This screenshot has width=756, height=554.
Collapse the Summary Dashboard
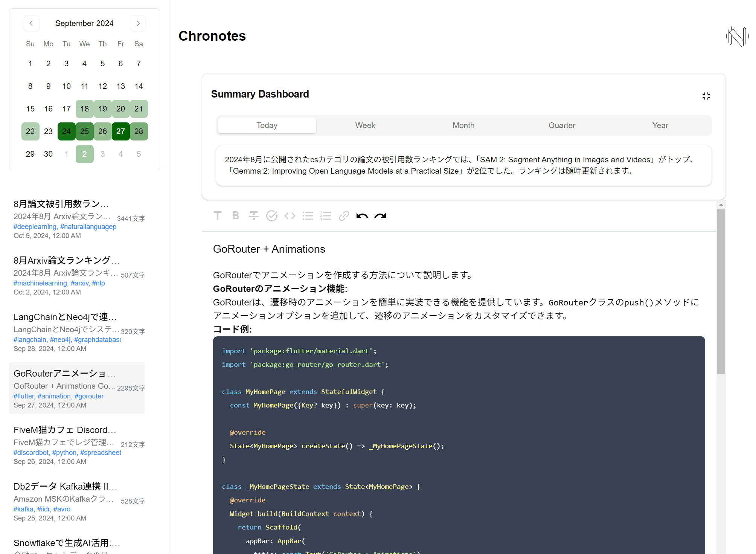coord(706,96)
